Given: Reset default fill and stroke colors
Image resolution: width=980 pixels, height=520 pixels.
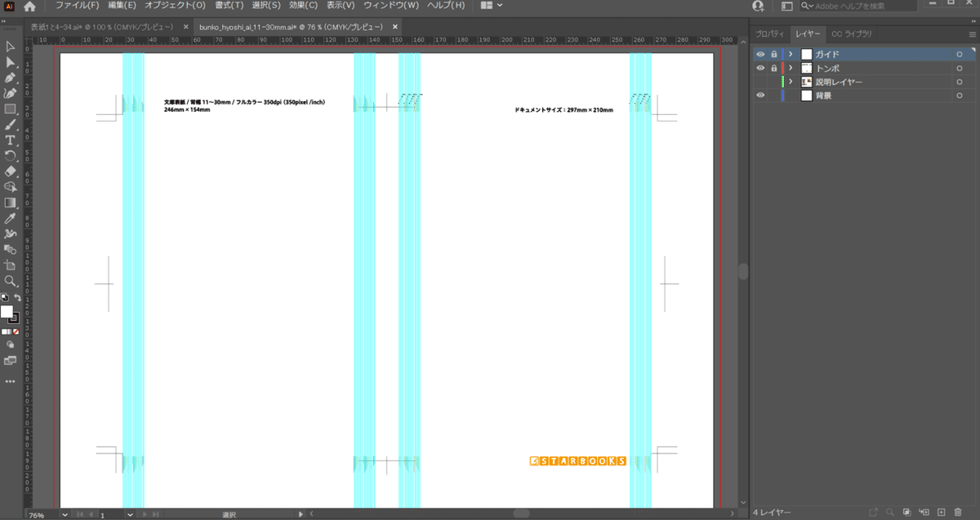Looking at the screenshot, I should click(x=4, y=298).
